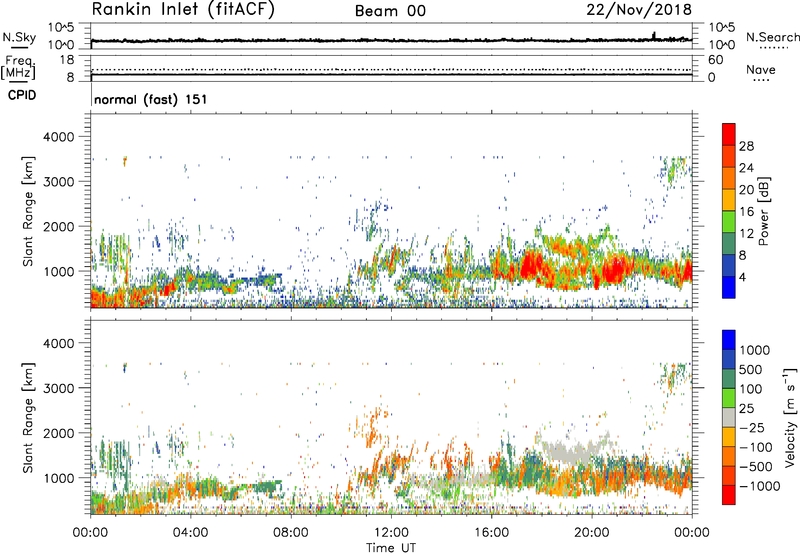
Task: Select the "4000" tick on the power panel
Action: pos(59,137)
